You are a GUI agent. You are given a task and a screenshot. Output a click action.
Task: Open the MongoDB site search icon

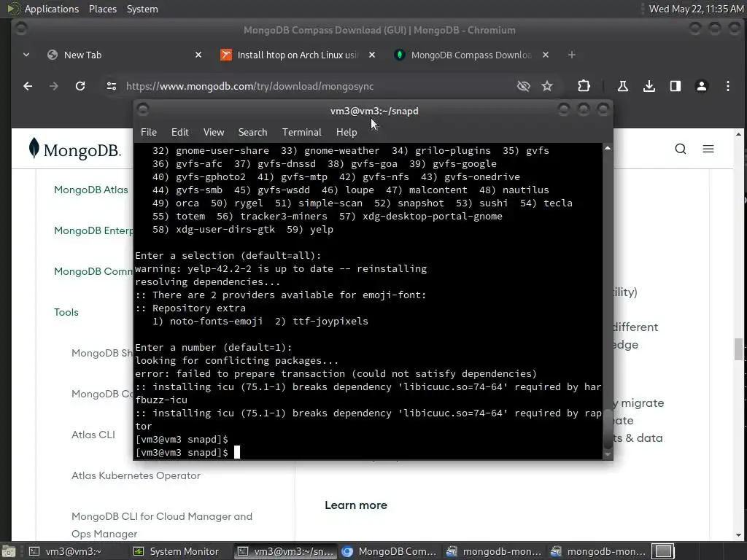click(x=681, y=149)
